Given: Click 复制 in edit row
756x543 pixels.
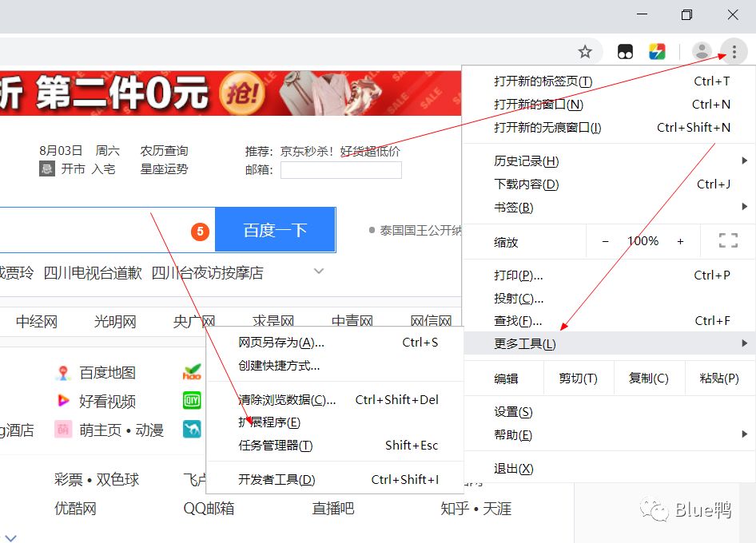Looking at the screenshot, I should (648, 379).
